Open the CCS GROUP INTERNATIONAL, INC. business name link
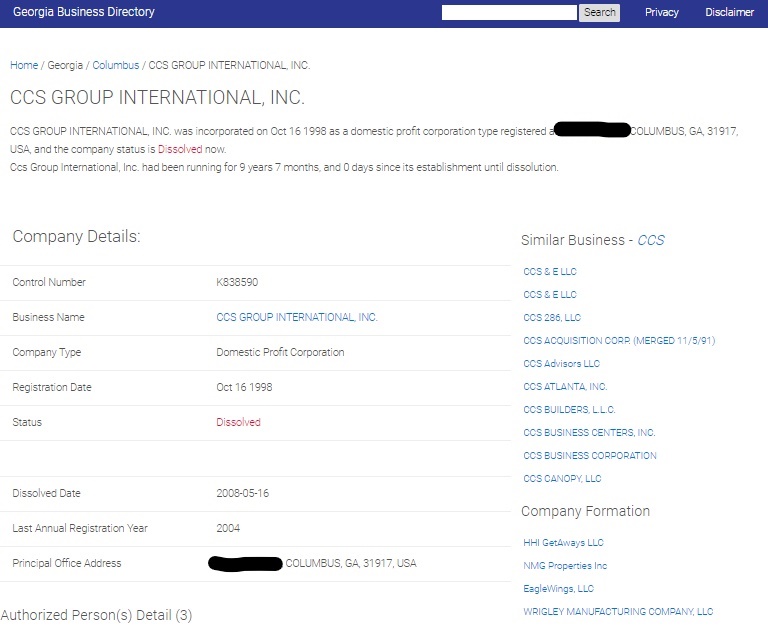 click(297, 317)
